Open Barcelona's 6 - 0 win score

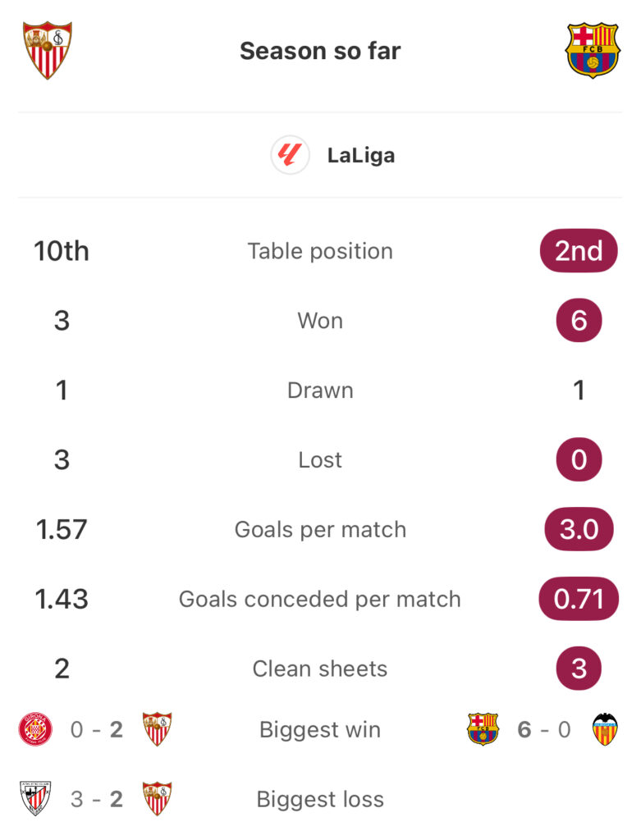tap(543, 729)
